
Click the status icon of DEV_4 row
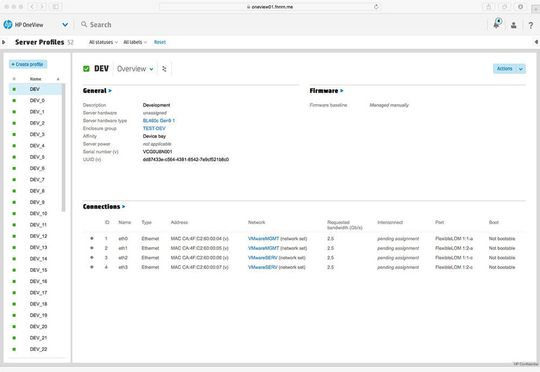[x=14, y=146]
